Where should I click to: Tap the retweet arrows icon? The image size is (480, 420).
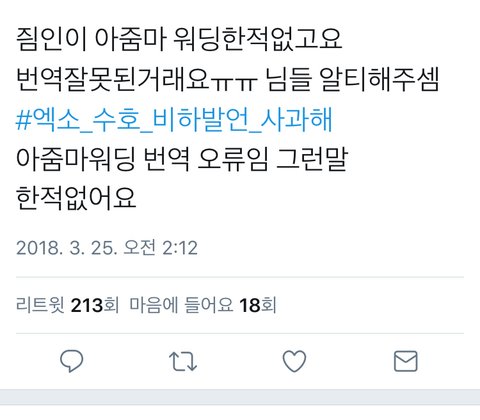(x=183, y=361)
